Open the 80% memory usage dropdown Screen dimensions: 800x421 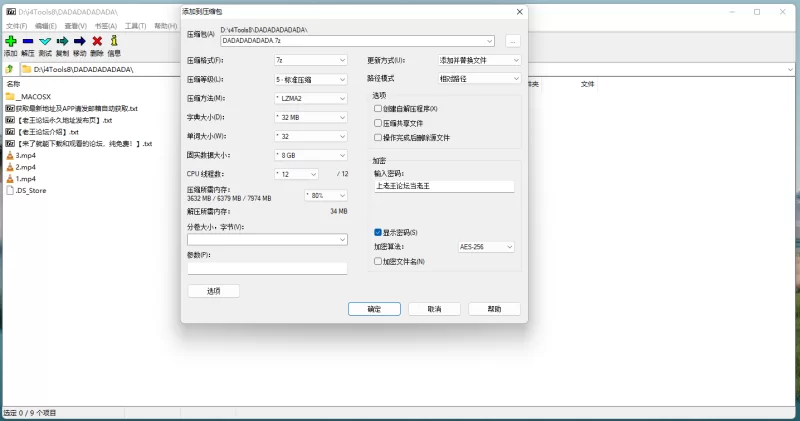pos(326,195)
